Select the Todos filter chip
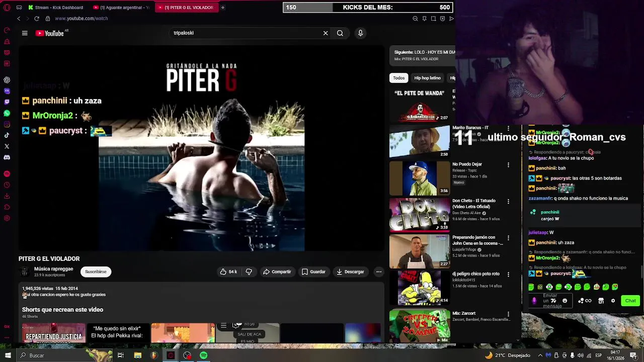The width and height of the screenshot is (644, 362). tap(399, 78)
